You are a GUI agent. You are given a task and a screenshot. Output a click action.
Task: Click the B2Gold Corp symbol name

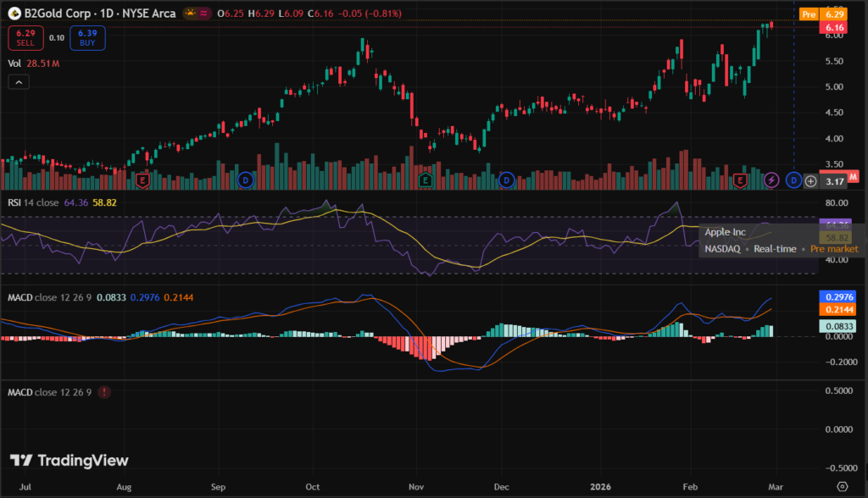(x=56, y=14)
